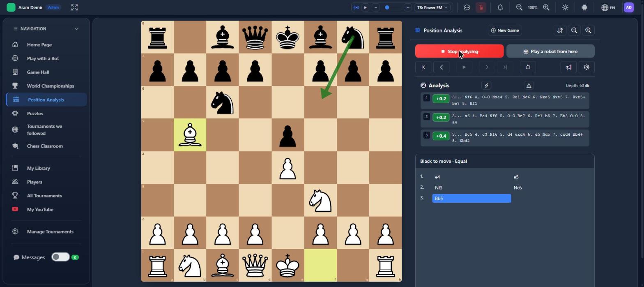
Task: Select Position Analysis in sidebar
Action: (46, 100)
